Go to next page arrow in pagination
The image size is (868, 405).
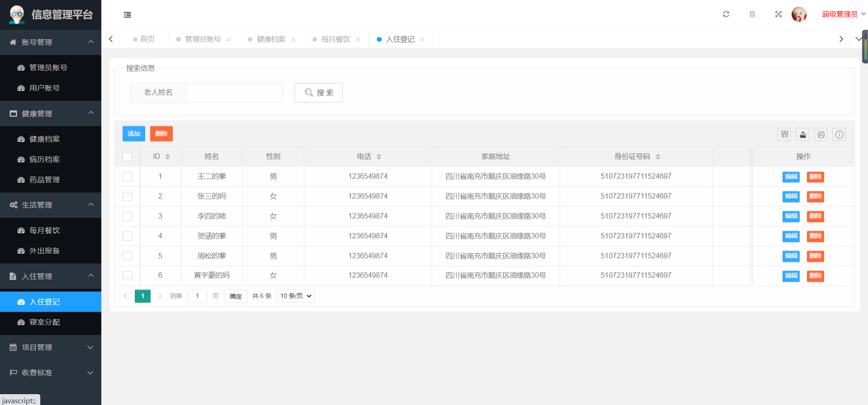coord(160,296)
